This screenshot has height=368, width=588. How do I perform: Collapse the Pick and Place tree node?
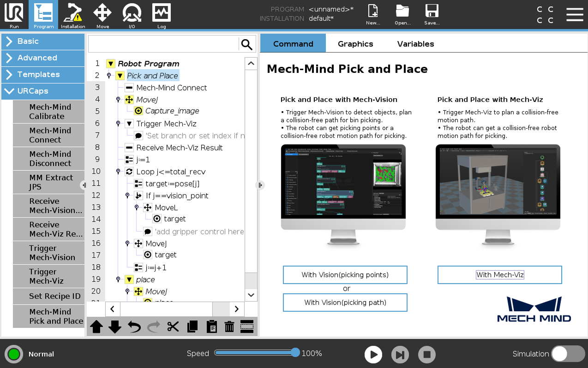(x=120, y=75)
